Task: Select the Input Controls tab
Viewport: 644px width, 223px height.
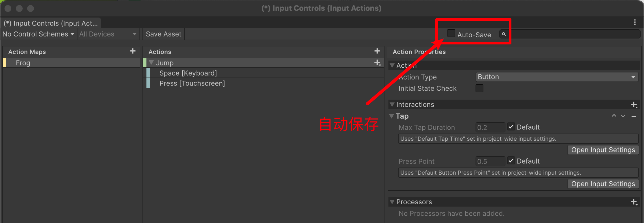Action: coord(51,23)
